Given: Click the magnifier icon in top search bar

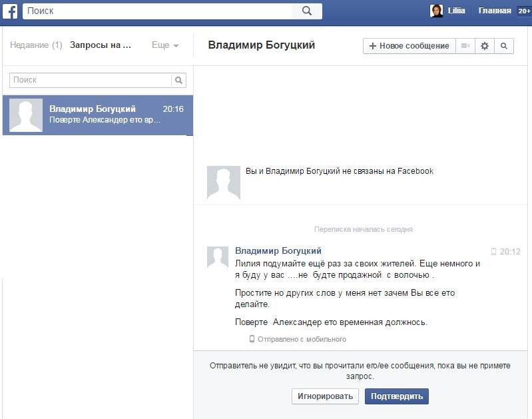Looking at the screenshot, I should pyautogui.click(x=307, y=11).
